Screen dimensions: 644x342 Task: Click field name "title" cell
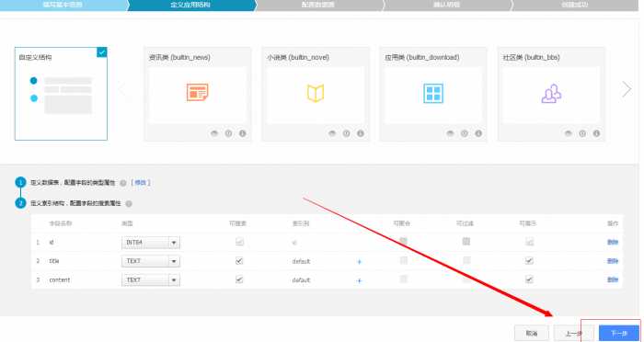[54, 261]
